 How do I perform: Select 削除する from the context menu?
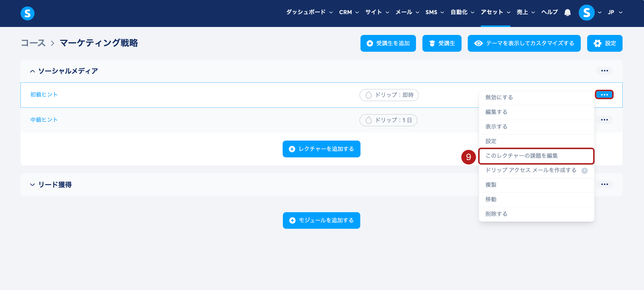click(536, 214)
